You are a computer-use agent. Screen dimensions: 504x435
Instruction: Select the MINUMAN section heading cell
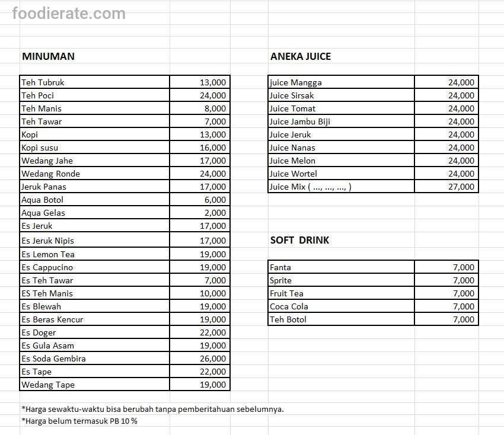[x=48, y=56]
